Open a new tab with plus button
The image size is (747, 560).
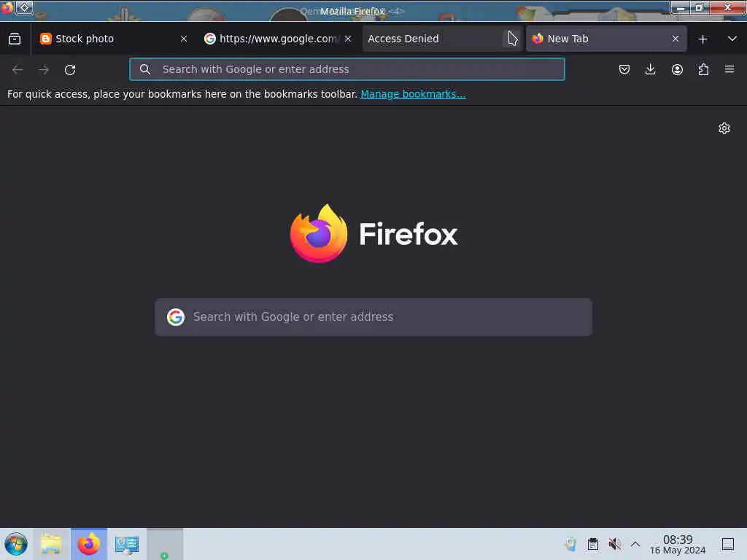(703, 39)
